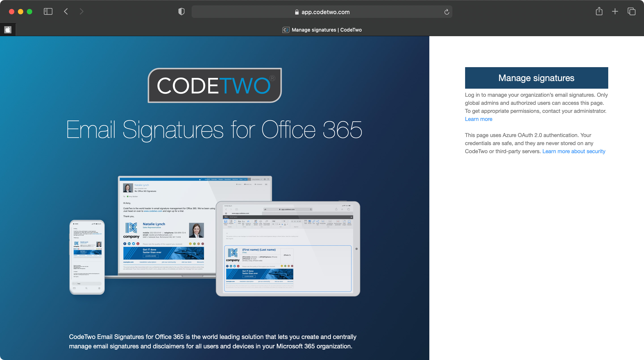Show tab overview icon
The height and width of the screenshot is (360, 644).
(631, 11)
